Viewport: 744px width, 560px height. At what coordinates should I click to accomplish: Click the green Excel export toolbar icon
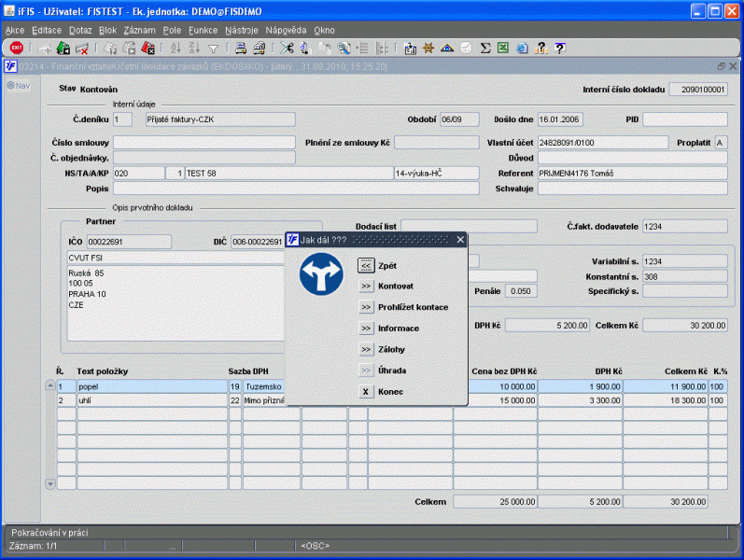click(x=503, y=48)
